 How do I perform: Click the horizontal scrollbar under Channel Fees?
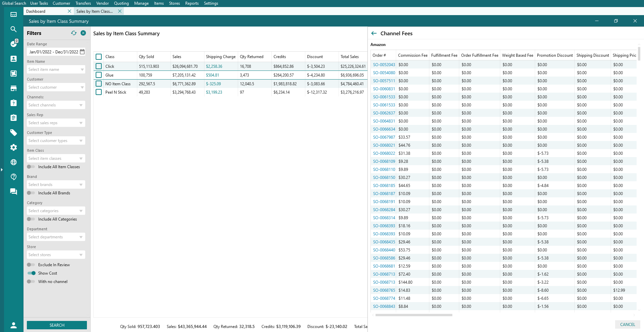[x=414, y=315]
